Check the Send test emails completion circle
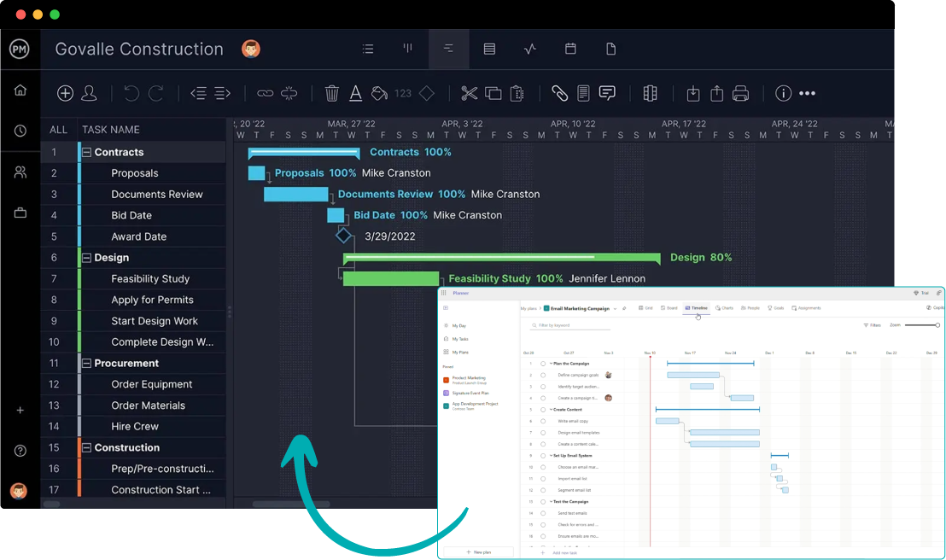 tap(543, 513)
